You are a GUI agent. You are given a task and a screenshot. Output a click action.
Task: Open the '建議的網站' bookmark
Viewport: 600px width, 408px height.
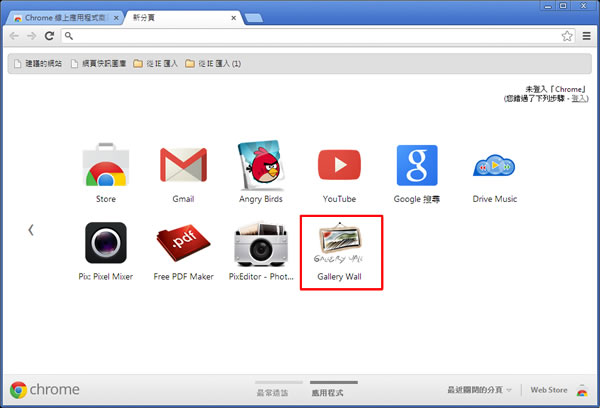pos(38,64)
